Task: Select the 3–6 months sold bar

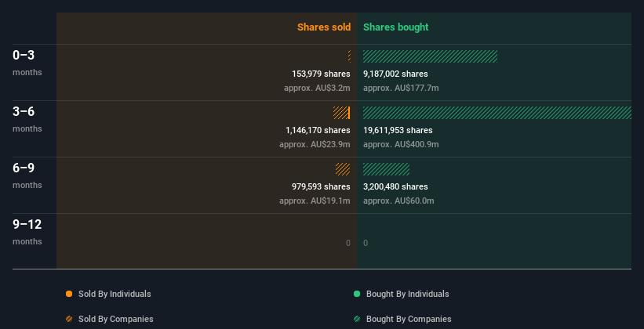Action: click(342, 113)
